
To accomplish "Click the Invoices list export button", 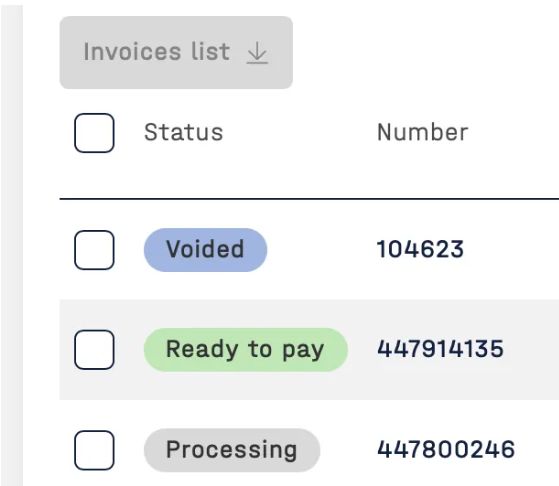I will tap(176, 52).
